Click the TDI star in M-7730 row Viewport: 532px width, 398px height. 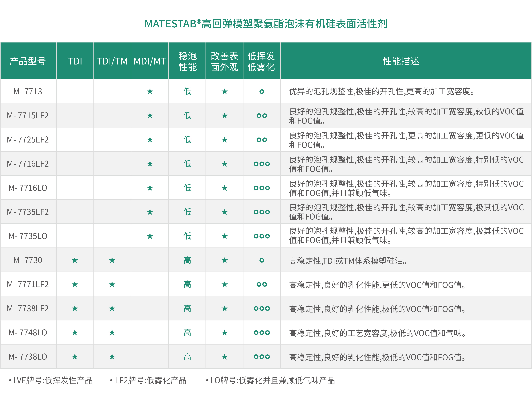pos(75,260)
